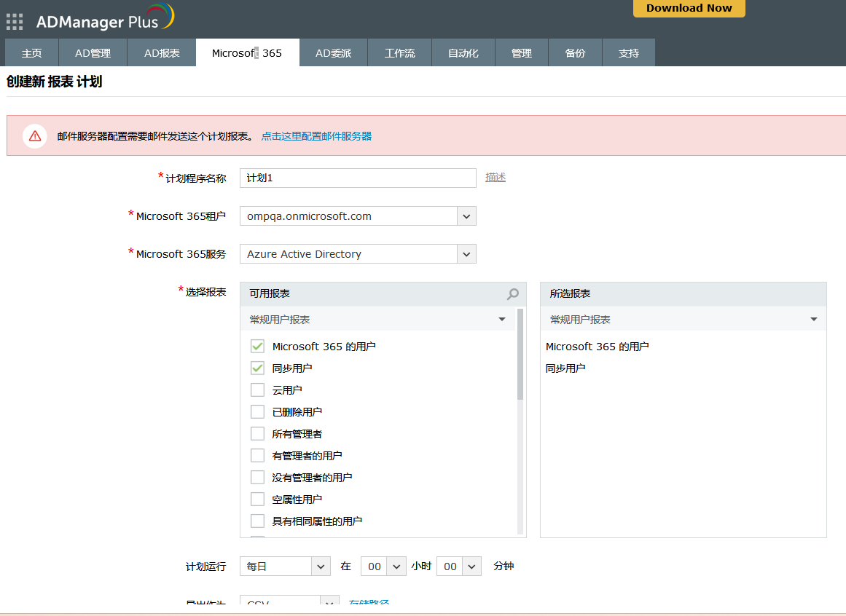Image resolution: width=846 pixels, height=616 pixels.
Task: Open the AD管理 tab
Action: (93, 53)
